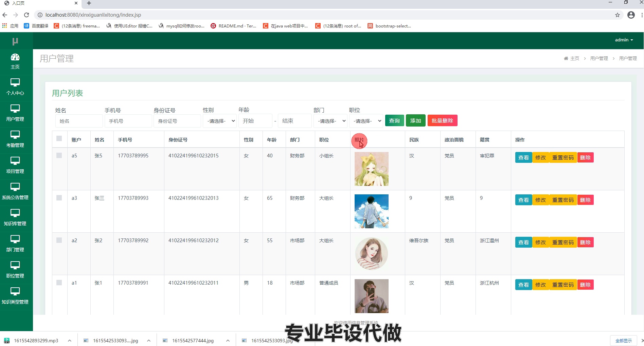Open the 性别 dropdown selector
Viewport: 644px width, 346px height.
pos(219,121)
